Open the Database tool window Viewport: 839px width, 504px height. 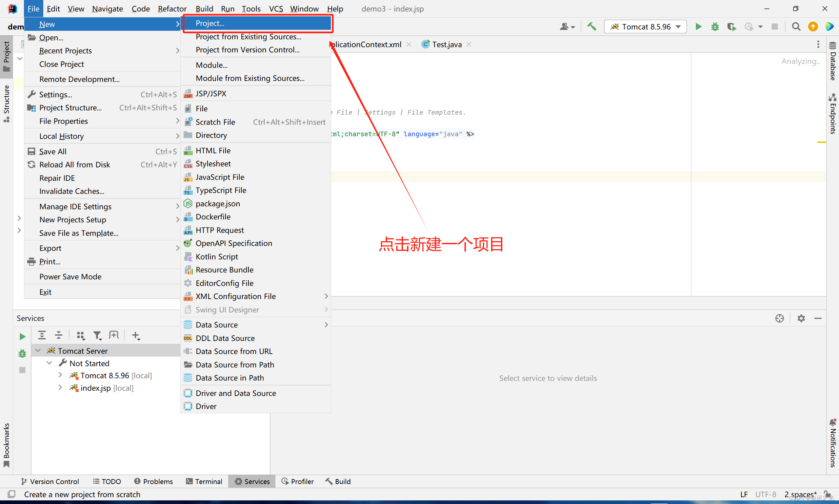[832, 61]
